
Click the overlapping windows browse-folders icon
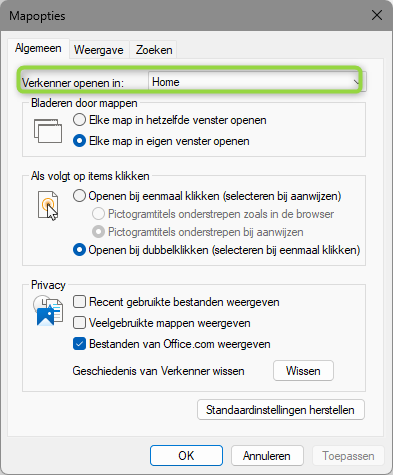[48, 131]
